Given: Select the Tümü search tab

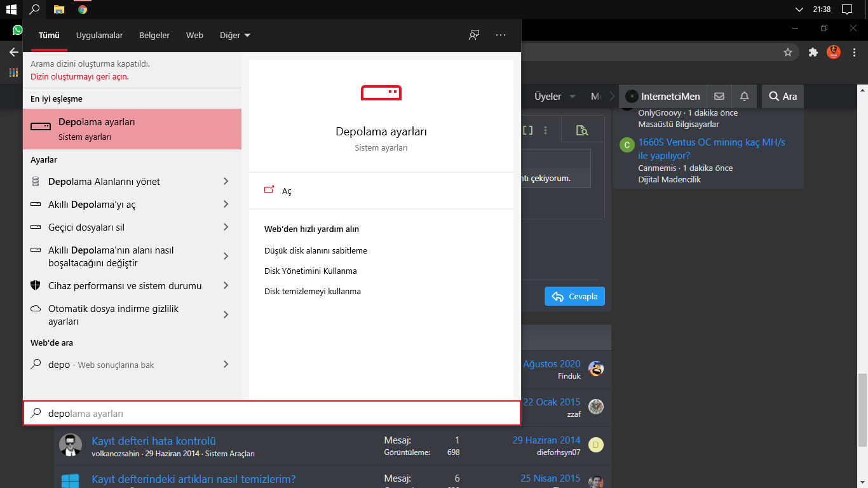Looking at the screenshot, I should 49,36.
